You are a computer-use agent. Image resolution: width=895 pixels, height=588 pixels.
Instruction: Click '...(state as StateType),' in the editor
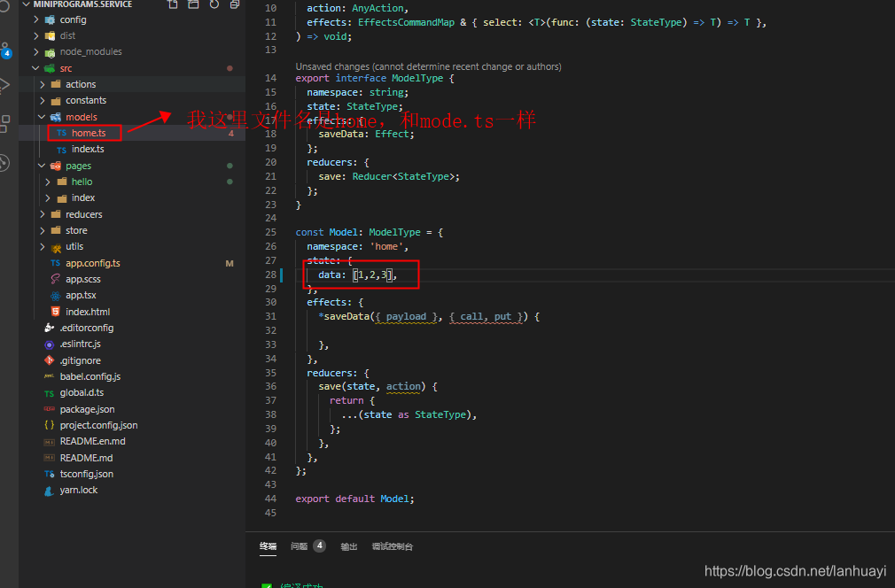tap(409, 414)
